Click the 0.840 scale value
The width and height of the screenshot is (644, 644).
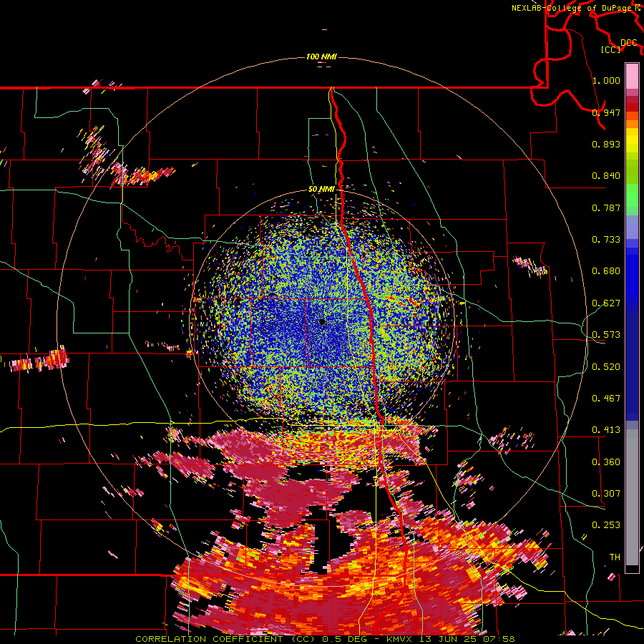(606, 176)
